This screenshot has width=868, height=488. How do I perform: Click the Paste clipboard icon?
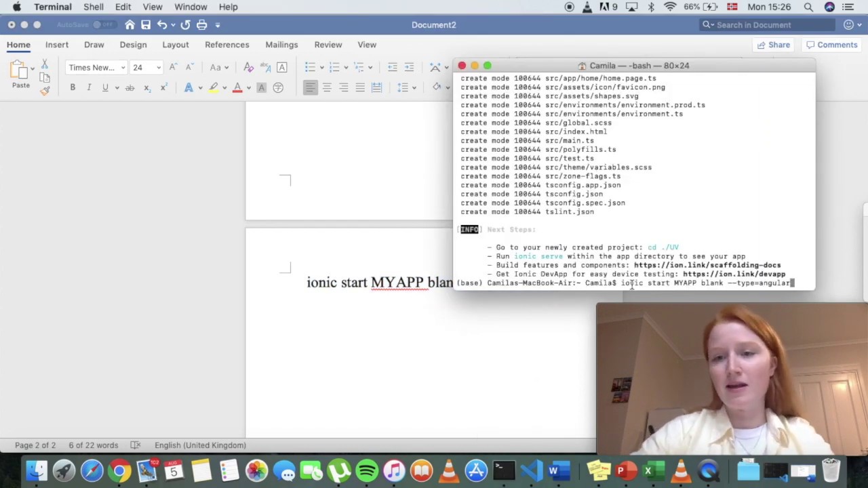20,70
